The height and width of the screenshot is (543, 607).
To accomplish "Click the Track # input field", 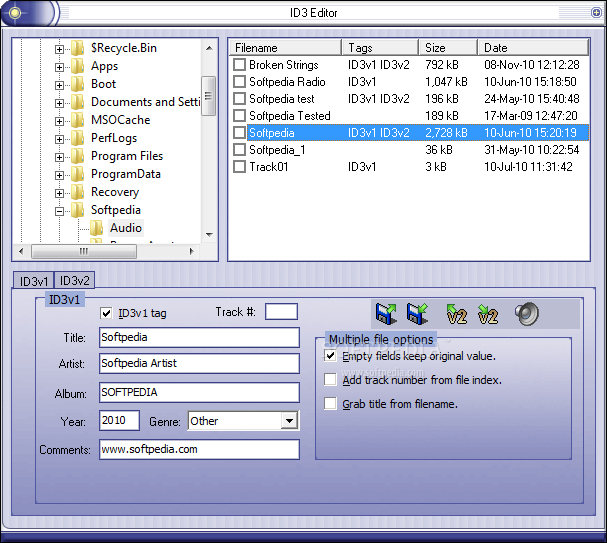I will tap(281, 312).
